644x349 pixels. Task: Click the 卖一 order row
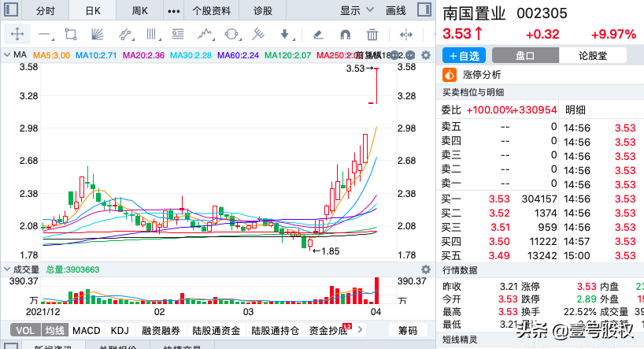point(499,184)
